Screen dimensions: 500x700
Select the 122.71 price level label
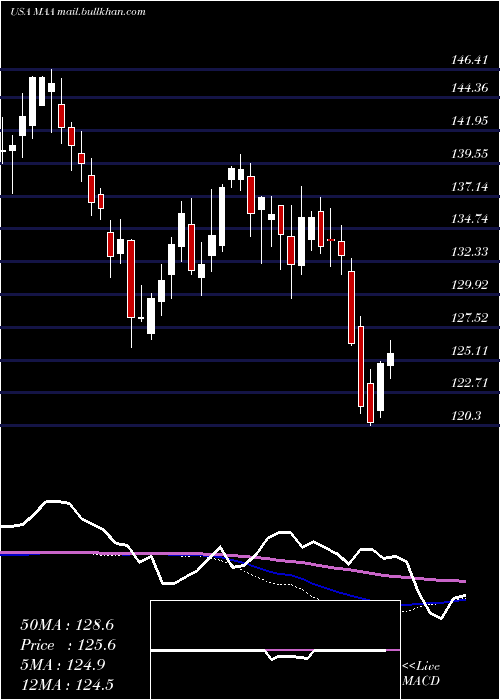click(x=470, y=383)
